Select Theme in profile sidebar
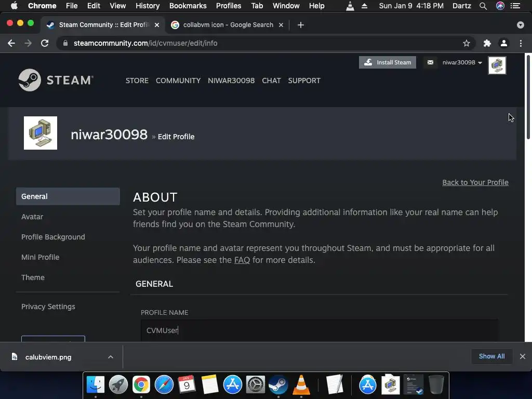532x399 pixels. point(33,277)
